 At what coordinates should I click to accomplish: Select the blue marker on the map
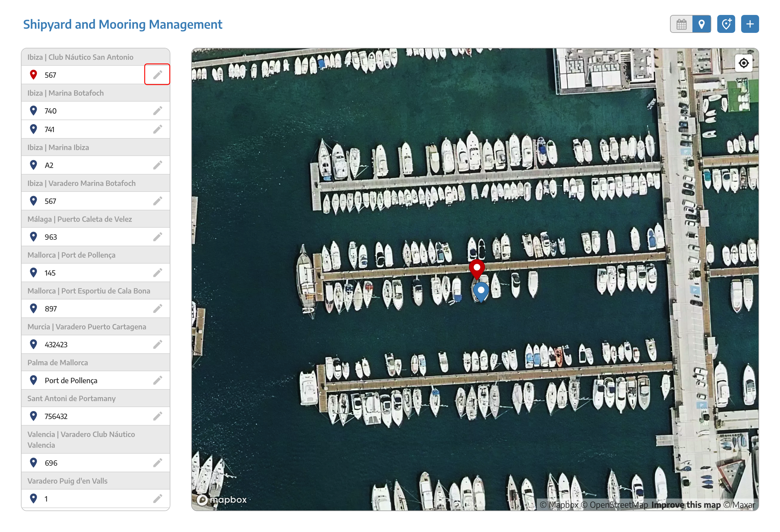[481, 292]
